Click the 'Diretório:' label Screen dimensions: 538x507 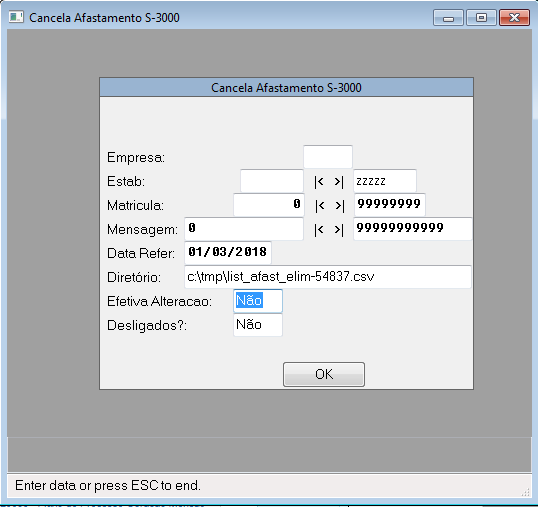134,277
